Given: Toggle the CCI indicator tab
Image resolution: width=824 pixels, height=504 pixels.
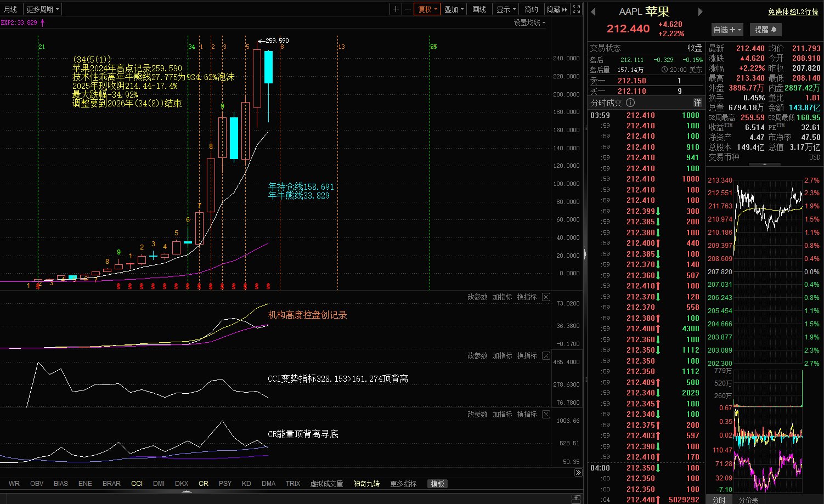Looking at the screenshot, I should (137, 484).
